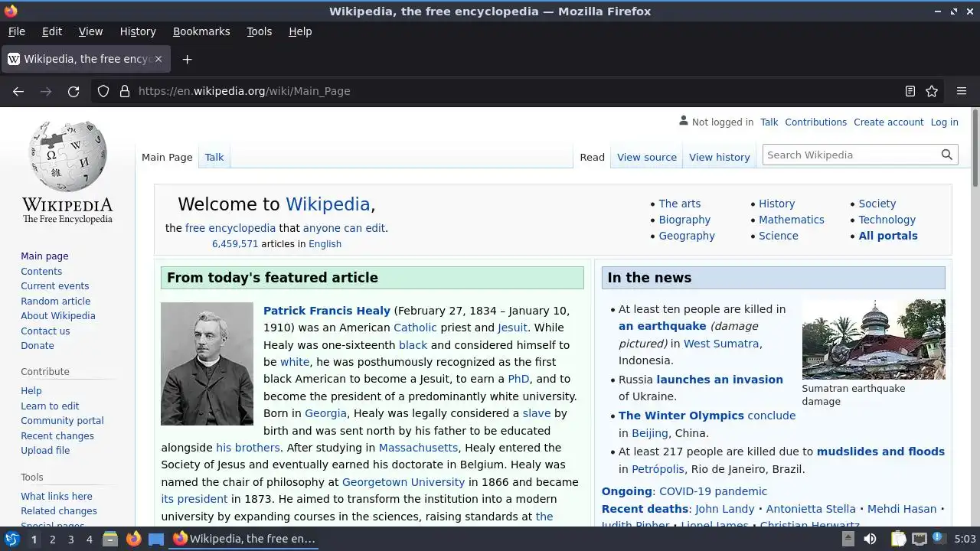980x551 pixels.
Task: Switch to virtual desktop 2
Action: click(x=52, y=539)
